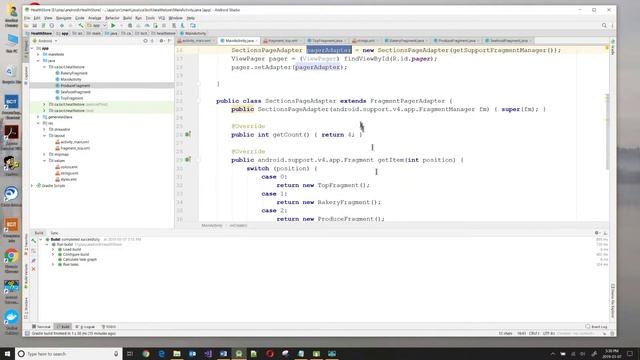Viewport: 640px width, 360px height.
Task: Click the Open folder icon in main toolbar
Action: pyautogui.click(x=27, y=25)
